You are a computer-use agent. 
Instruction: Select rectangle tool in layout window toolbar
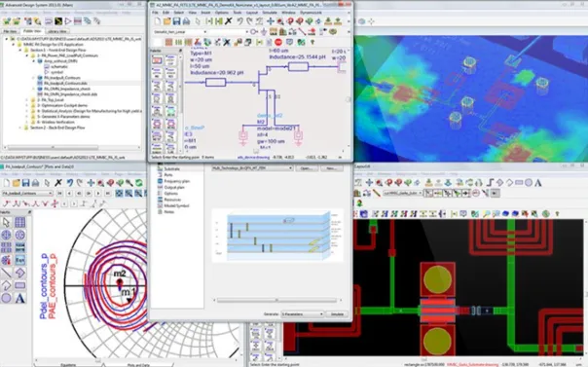pyautogui.click(x=519, y=183)
